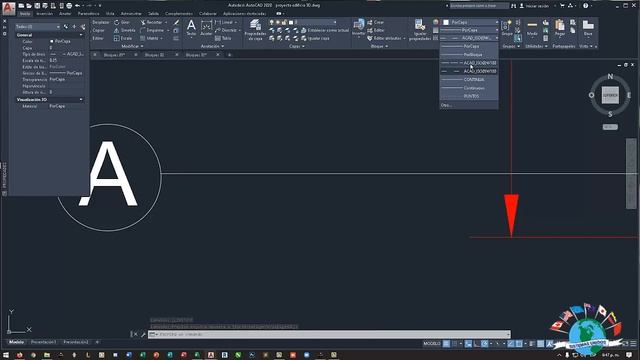This screenshot has width=640, height=360.
Task: Click the Editor block tool
Action: [x=376, y=30]
